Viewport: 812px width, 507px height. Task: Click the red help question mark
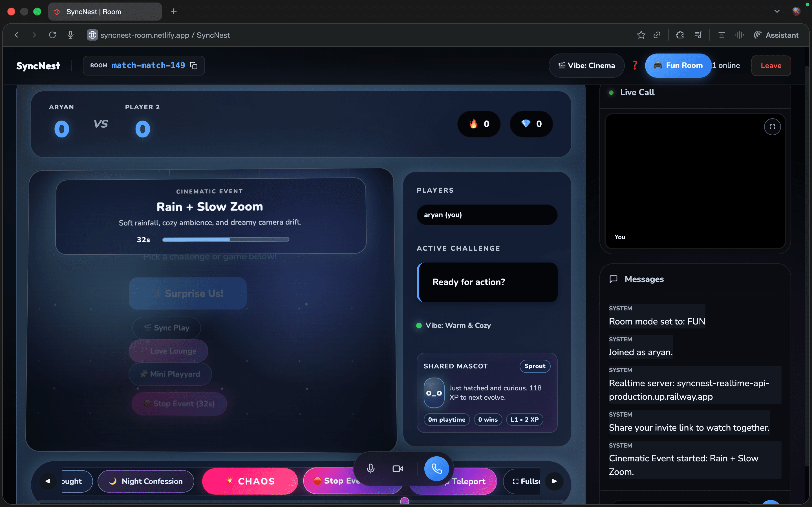[634, 65]
